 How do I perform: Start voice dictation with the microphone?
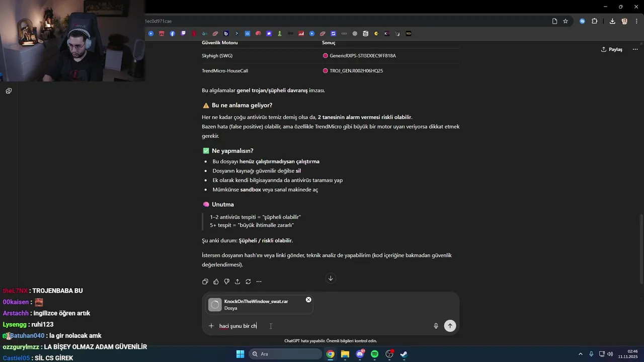(x=436, y=326)
